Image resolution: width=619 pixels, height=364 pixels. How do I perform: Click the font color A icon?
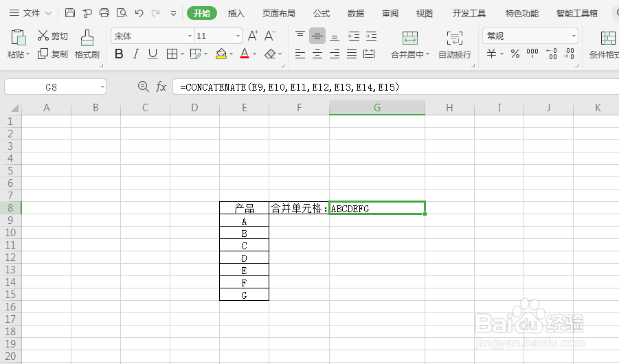245,54
